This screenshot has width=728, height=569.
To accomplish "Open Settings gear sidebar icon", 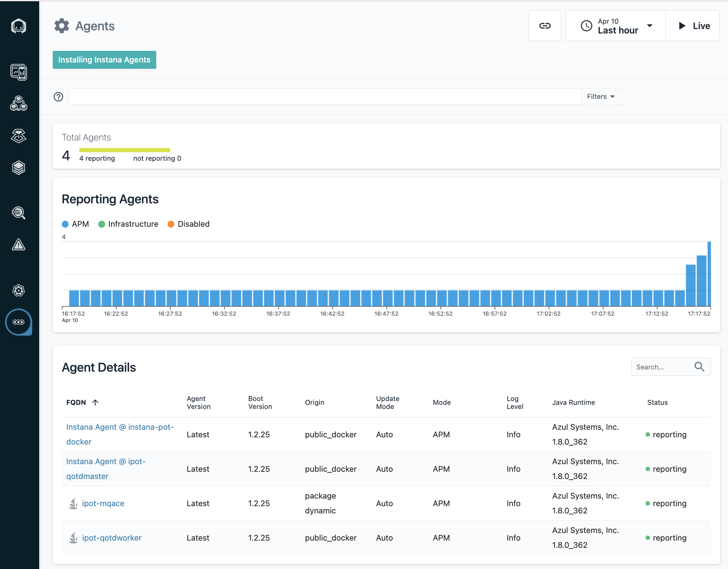I will point(19,290).
